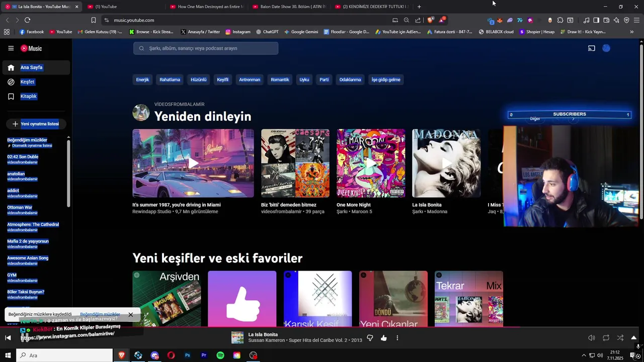The image size is (644, 362).
Task: Open the YouTube Music hamburger menu
Action: (11, 48)
